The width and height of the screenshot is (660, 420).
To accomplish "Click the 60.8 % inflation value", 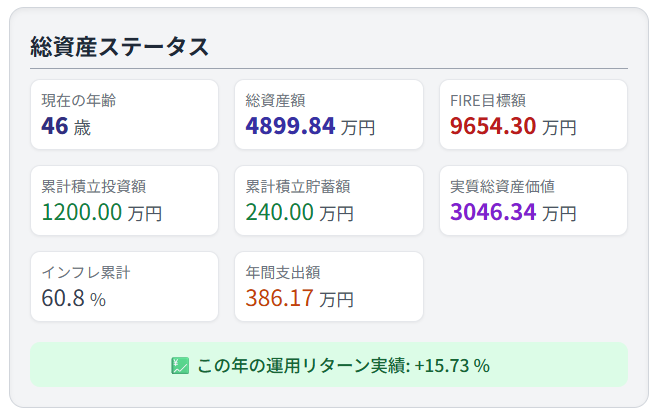I will pos(74,298).
